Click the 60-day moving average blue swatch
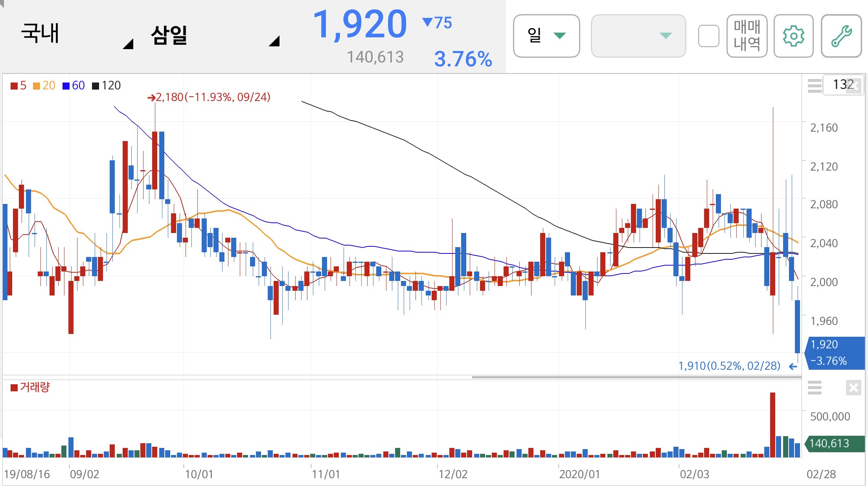868x488 pixels. [x=66, y=86]
